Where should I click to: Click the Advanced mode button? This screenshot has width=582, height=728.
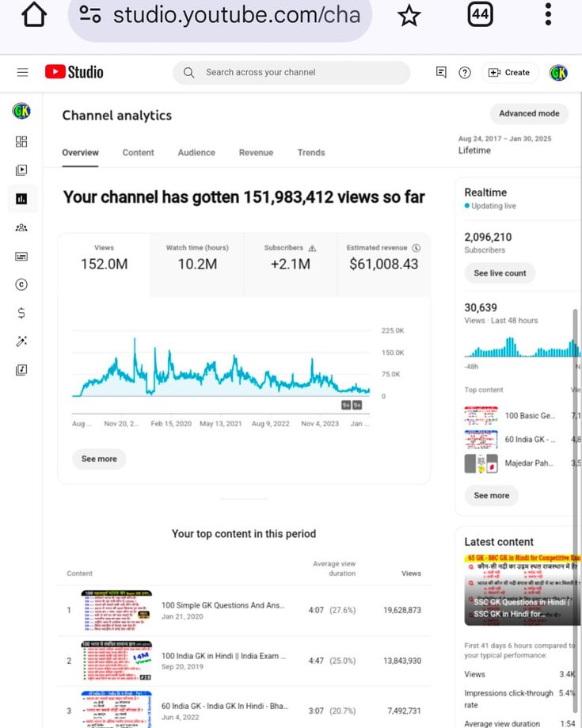pyautogui.click(x=529, y=113)
